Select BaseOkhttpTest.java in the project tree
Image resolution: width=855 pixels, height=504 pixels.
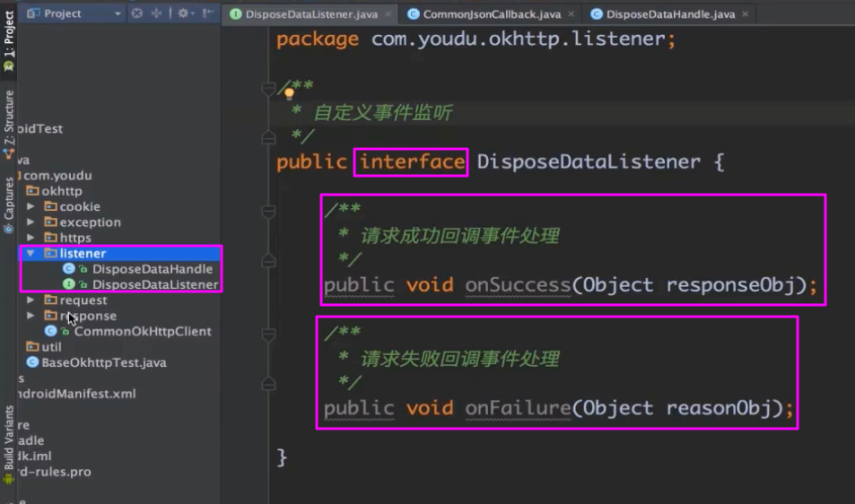tap(103, 362)
